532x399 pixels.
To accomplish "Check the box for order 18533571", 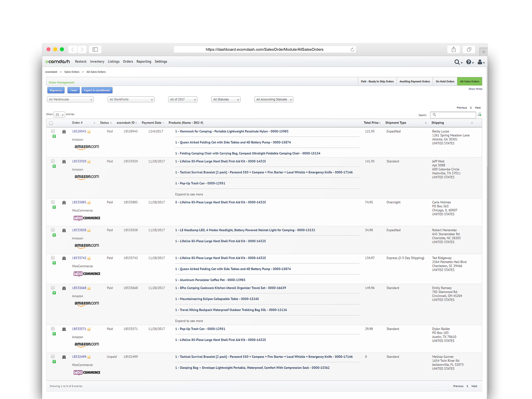I will (53, 329).
